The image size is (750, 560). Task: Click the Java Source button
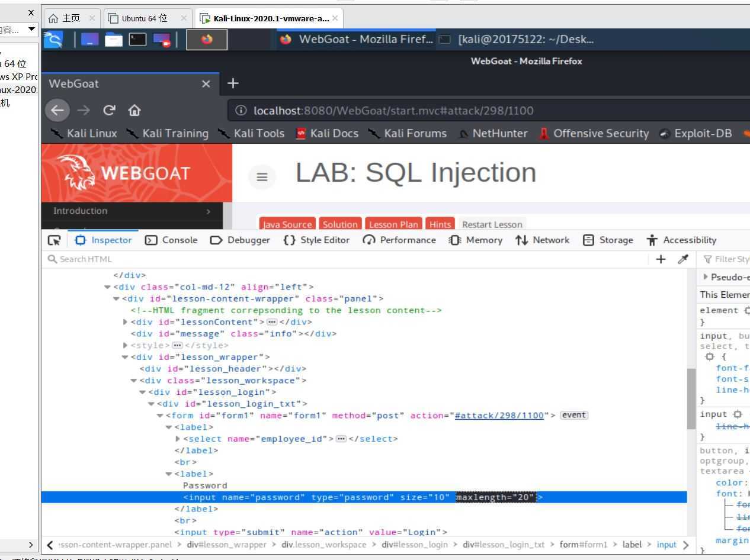coord(287,224)
